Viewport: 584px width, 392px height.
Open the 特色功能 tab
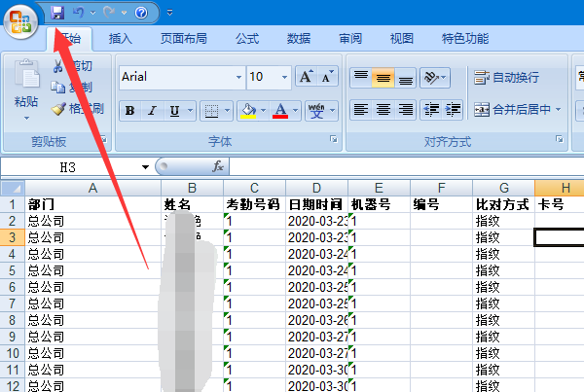pos(465,38)
